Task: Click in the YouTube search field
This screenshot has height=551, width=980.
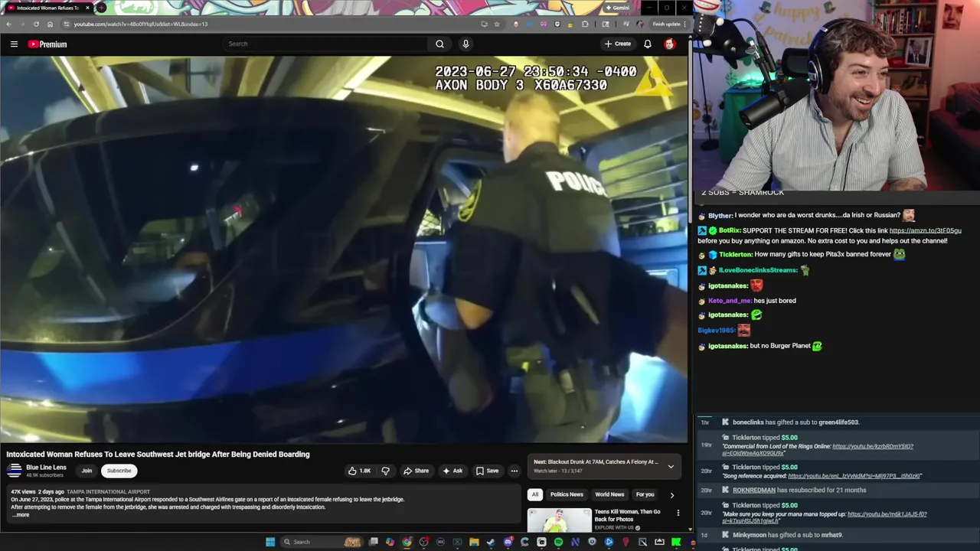Action: [x=325, y=44]
